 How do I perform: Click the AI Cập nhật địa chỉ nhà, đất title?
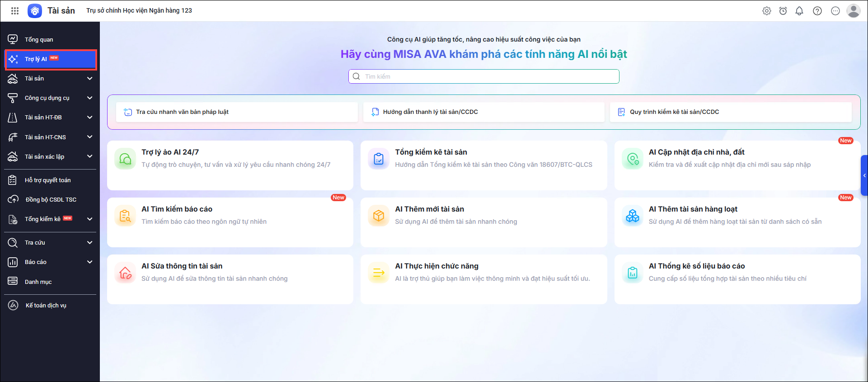[696, 152]
